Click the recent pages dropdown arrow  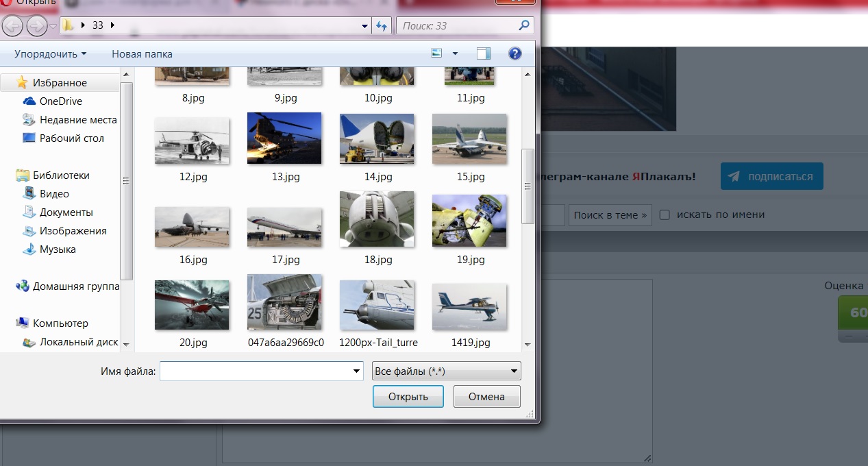click(53, 26)
